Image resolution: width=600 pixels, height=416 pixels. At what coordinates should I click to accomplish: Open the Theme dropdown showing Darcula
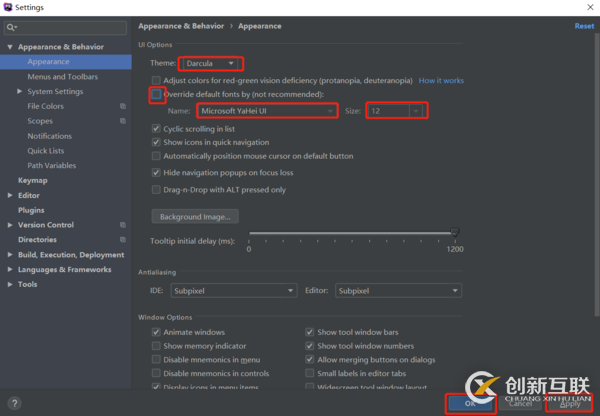point(210,64)
